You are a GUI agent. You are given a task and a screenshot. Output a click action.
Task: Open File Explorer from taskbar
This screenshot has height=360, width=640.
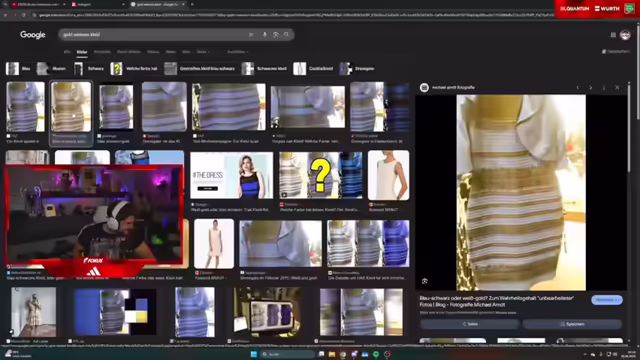pos(331,354)
